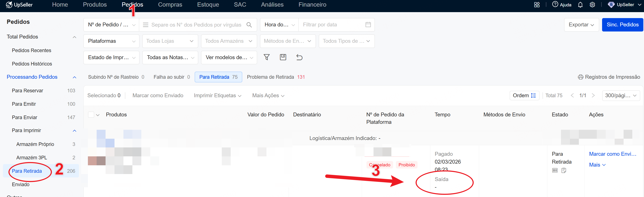The image size is (644, 197).
Task: Click the Sinc. Pedidos button
Action: (623, 25)
